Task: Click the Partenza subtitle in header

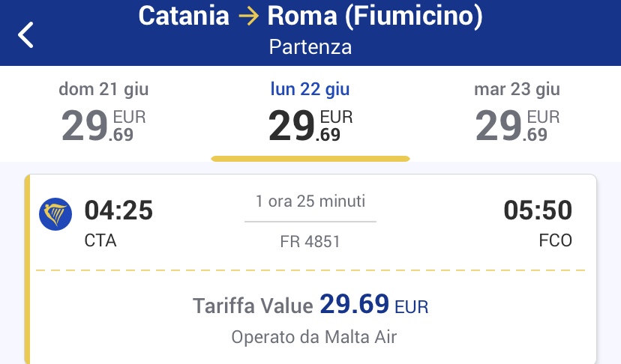Action: coord(310,47)
